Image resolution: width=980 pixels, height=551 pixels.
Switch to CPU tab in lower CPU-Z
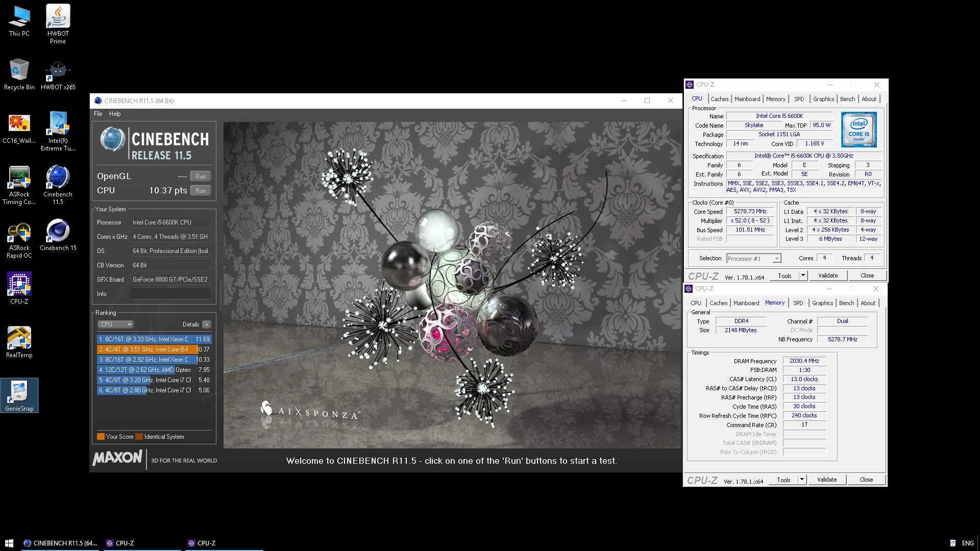coord(696,303)
